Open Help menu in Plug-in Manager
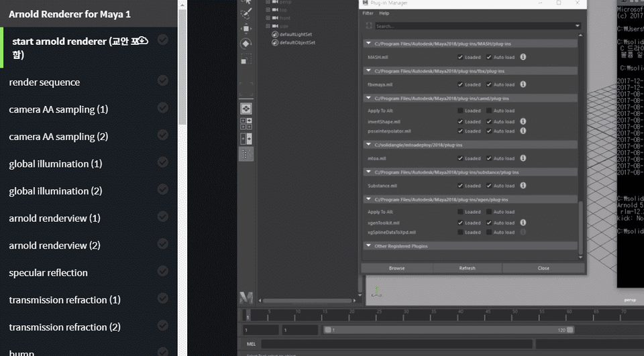Image resolution: width=644 pixels, height=356 pixels. [384, 13]
